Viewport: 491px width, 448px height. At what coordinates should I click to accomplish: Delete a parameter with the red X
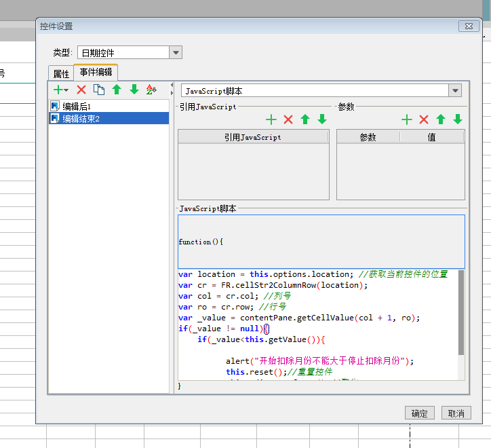point(424,119)
